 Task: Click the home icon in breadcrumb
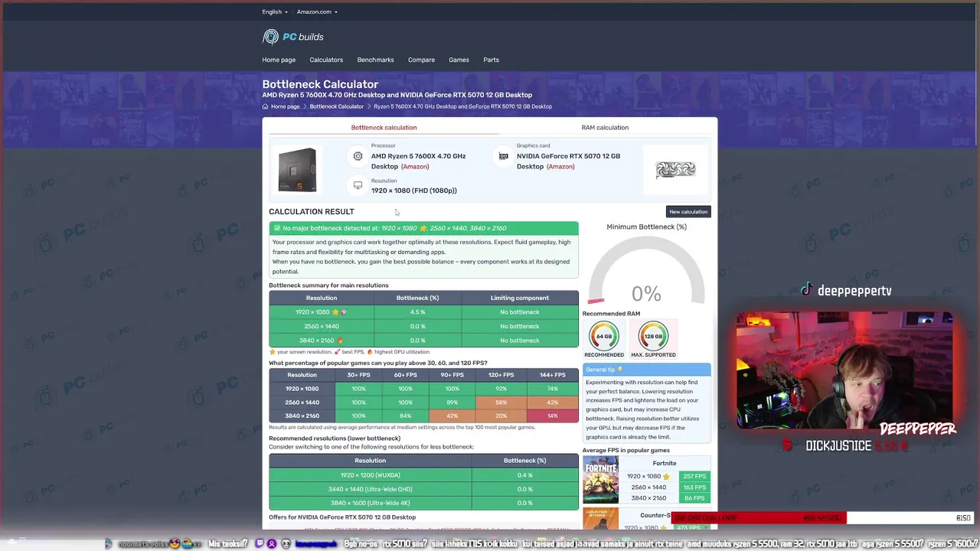point(265,106)
